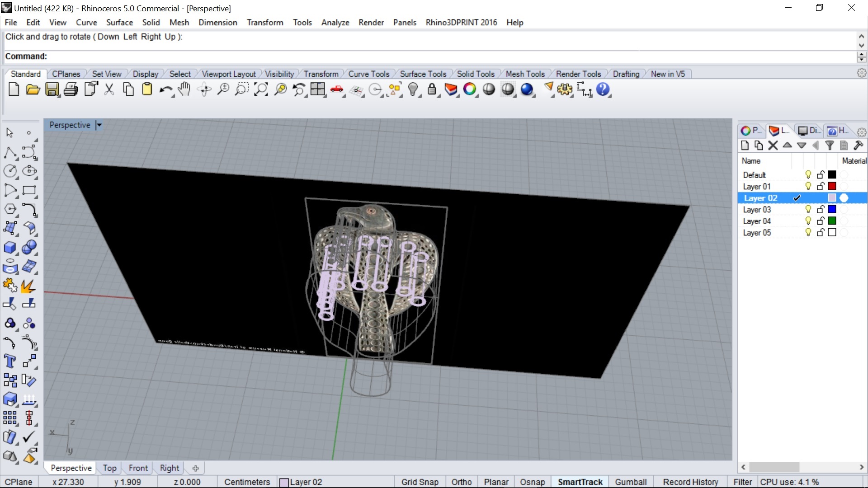Switch to Mesh Tools toolbar tab

tap(525, 74)
